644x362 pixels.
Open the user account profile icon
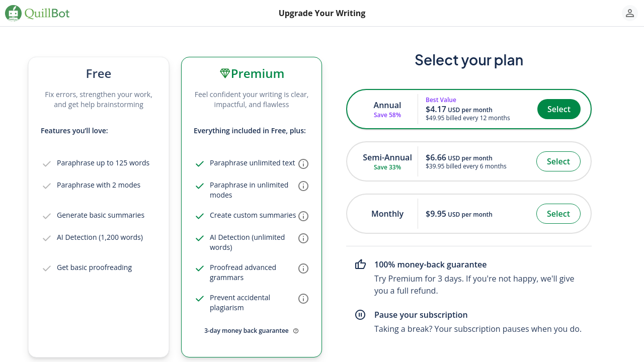(629, 13)
